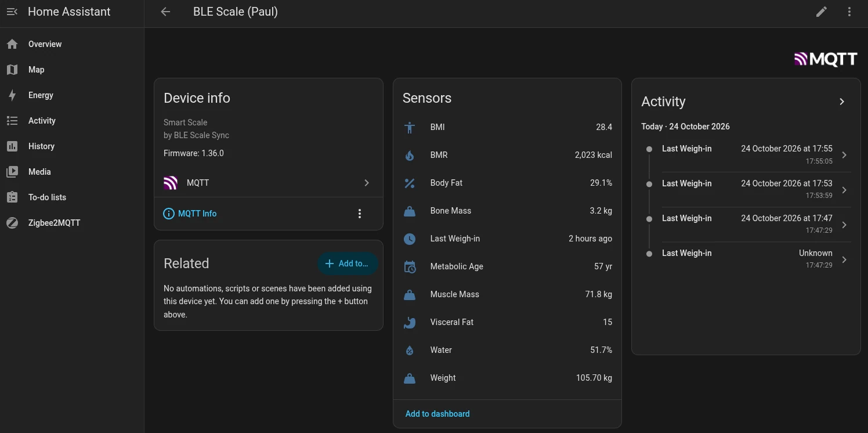Open the BMI sensor value 28.4
This screenshot has height=433, width=868.
point(604,127)
